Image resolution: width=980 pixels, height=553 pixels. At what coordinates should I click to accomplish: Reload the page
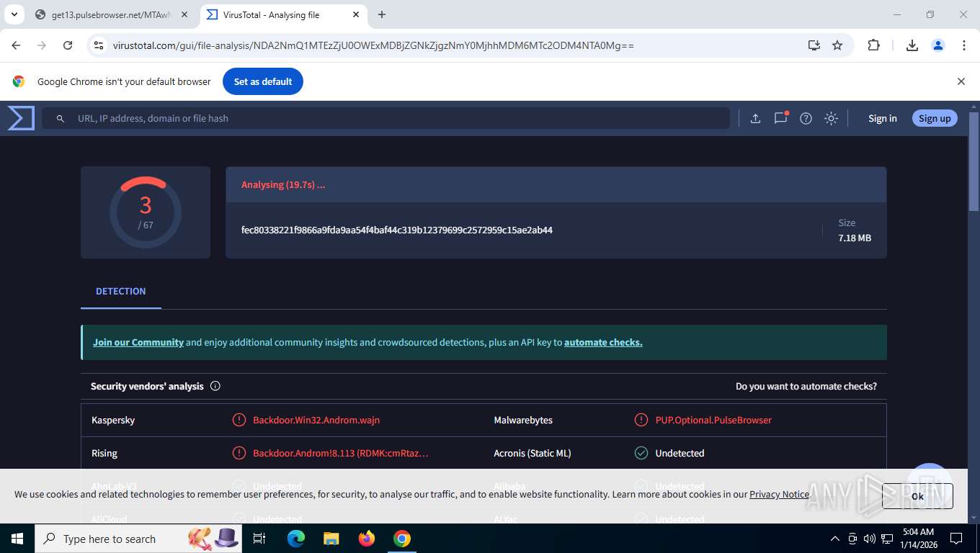(x=68, y=45)
